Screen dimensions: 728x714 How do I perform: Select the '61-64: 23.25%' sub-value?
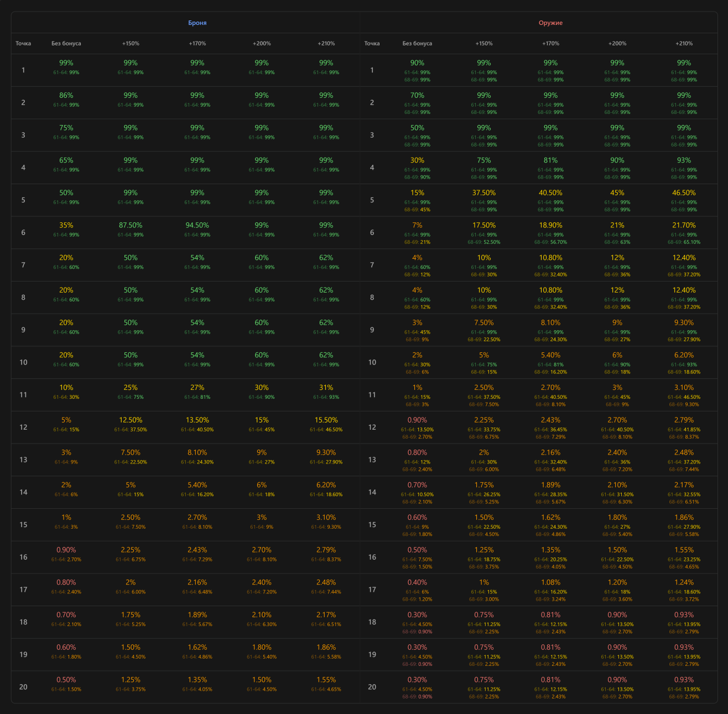click(684, 560)
